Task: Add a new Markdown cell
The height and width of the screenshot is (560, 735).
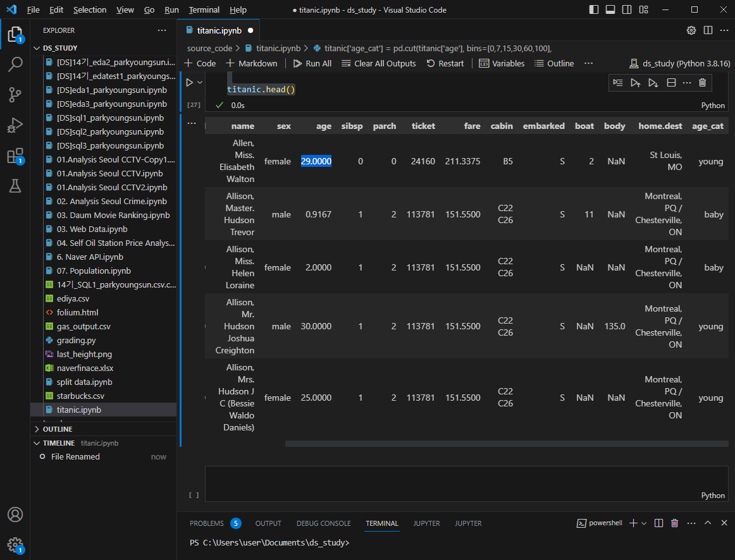Action: [252, 63]
